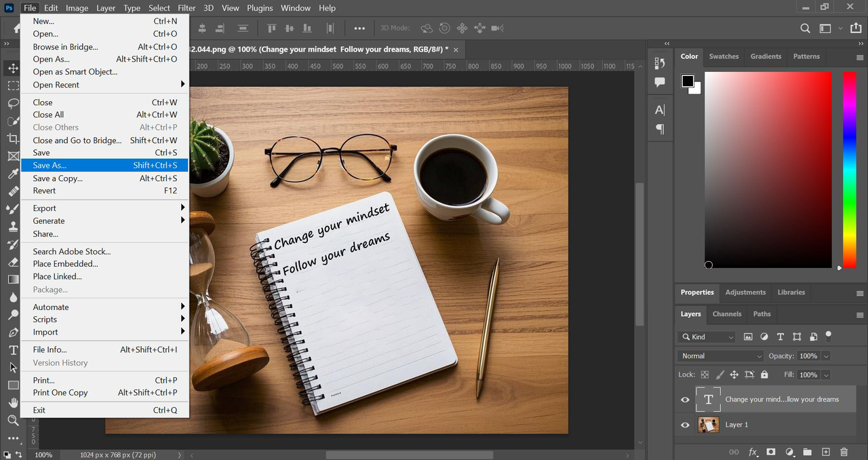
Task: Click the add layer mask icon
Action: point(771,452)
